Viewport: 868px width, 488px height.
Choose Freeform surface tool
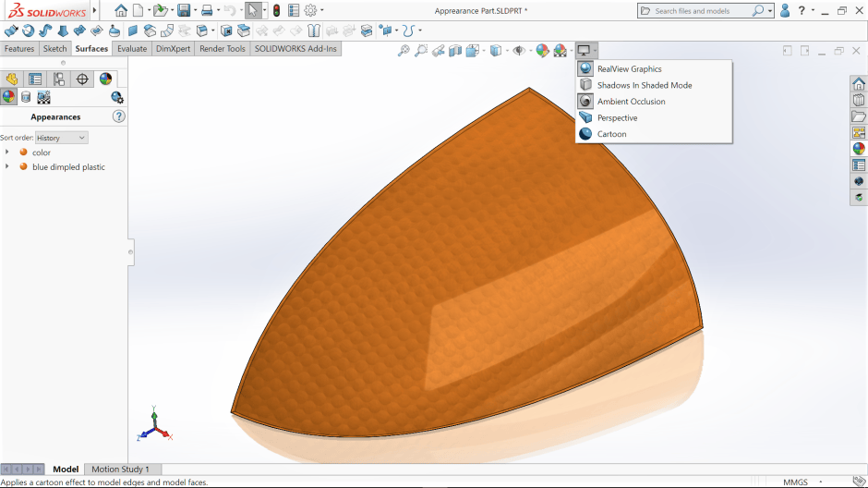[114, 31]
